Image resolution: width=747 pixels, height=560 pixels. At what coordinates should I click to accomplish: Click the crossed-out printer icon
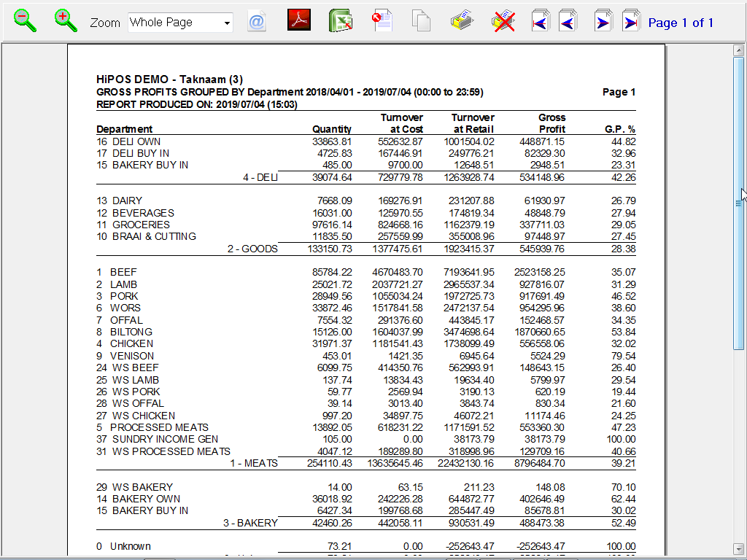(x=503, y=20)
